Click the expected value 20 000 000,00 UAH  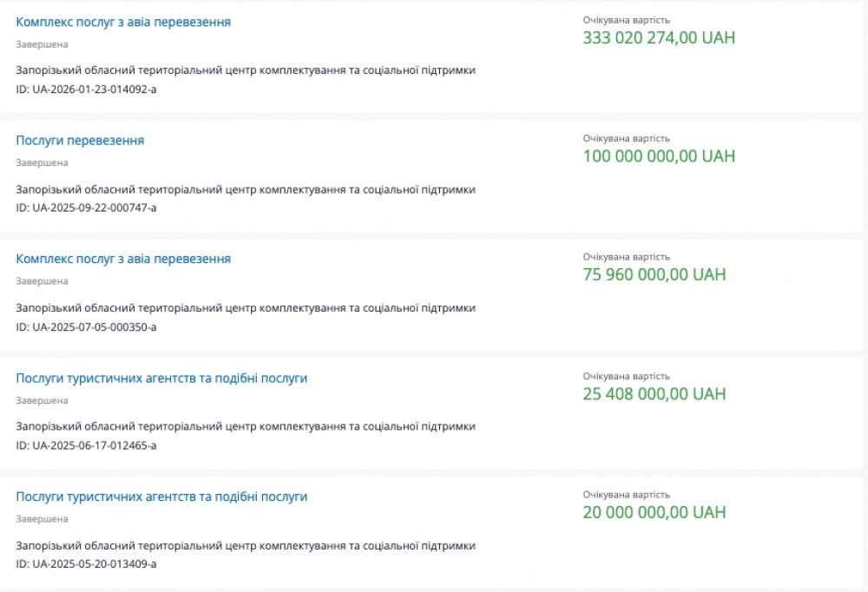tap(654, 512)
